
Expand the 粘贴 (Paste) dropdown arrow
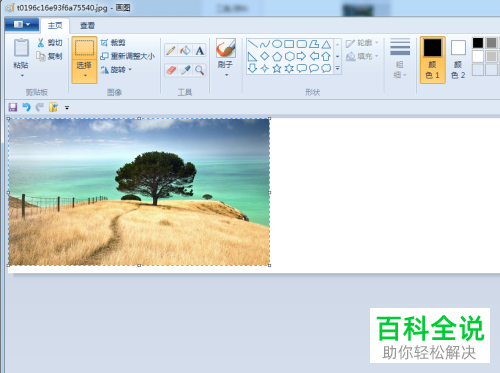click(x=22, y=76)
